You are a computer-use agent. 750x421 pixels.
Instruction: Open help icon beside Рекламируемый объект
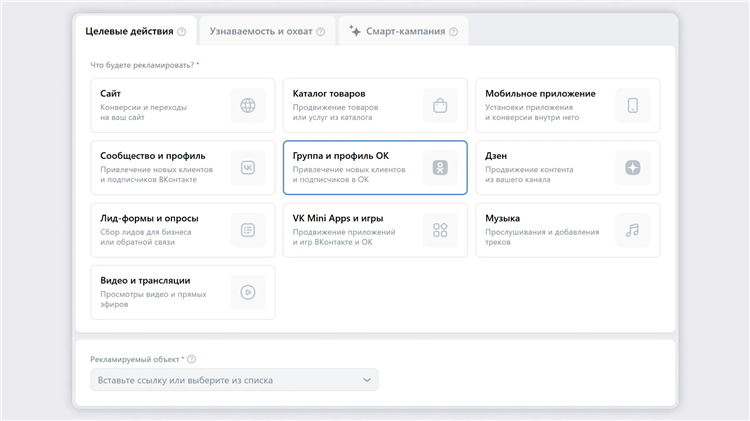[x=191, y=359]
